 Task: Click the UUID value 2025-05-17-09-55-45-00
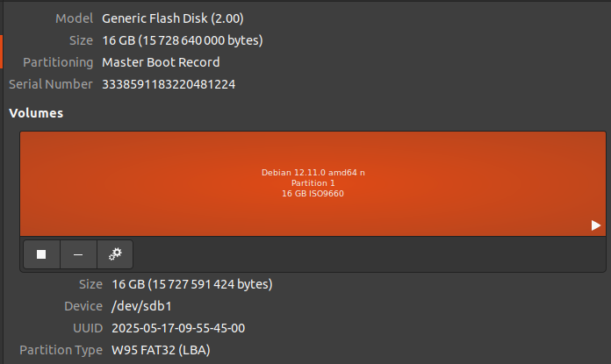click(178, 329)
